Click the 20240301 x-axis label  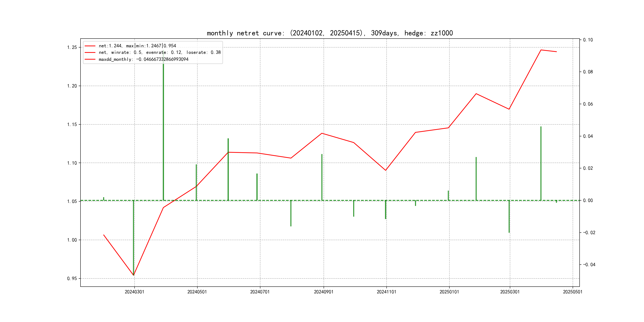(134, 292)
